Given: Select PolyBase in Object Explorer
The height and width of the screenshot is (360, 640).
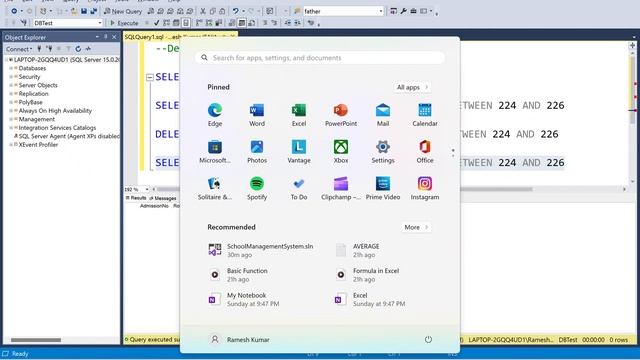Looking at the screenshot, I should (x=31, y=102).
